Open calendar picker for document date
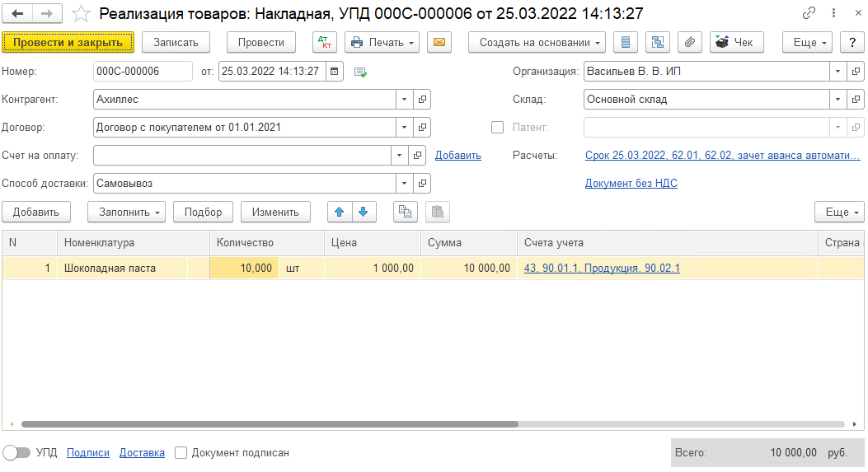This screenshot has height=472, width=868. 335,72
